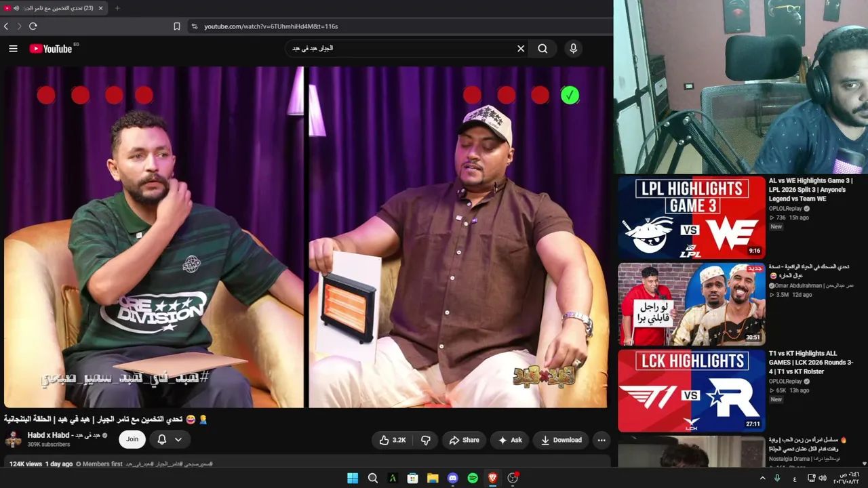Submit search with the magnifier icon

tap(542, 48)
